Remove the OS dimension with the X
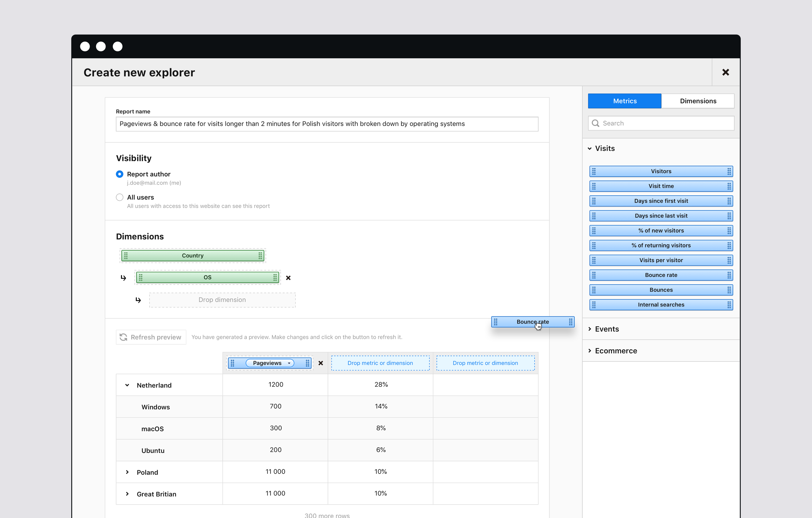Viewport: 812px width, 518px height. pyautogui.click(x=288, y=278)
